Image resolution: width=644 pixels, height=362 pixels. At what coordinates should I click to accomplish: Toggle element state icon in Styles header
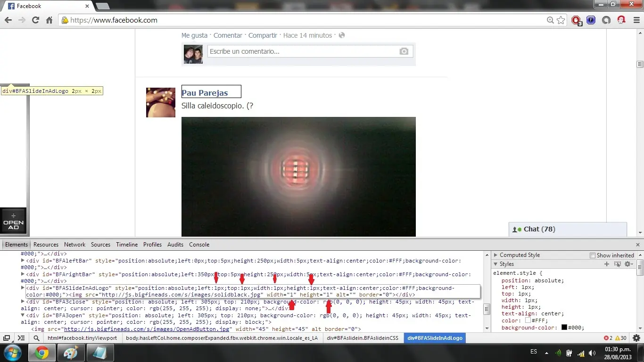(x=618, y=264)
